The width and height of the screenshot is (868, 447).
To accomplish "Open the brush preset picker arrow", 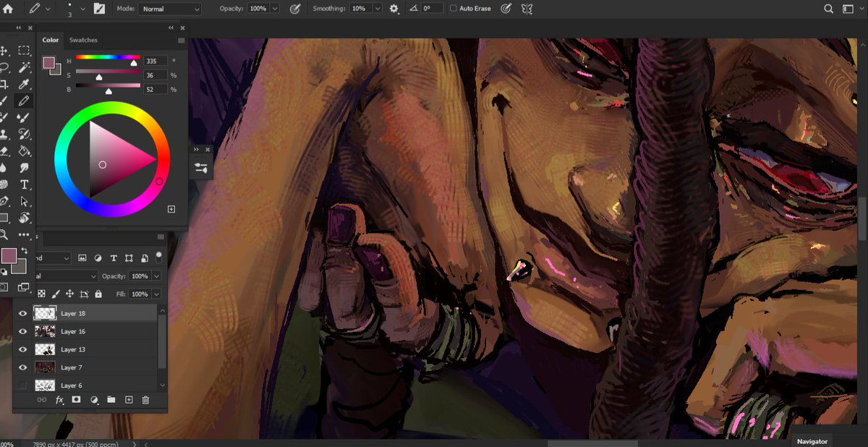I will click(83, 9).
